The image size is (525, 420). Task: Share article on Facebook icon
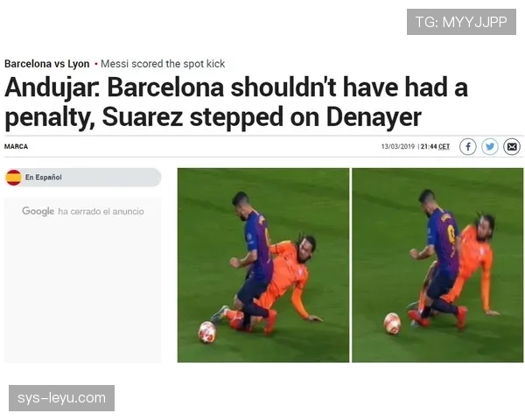pyautogui.click(x=468, y=147)
